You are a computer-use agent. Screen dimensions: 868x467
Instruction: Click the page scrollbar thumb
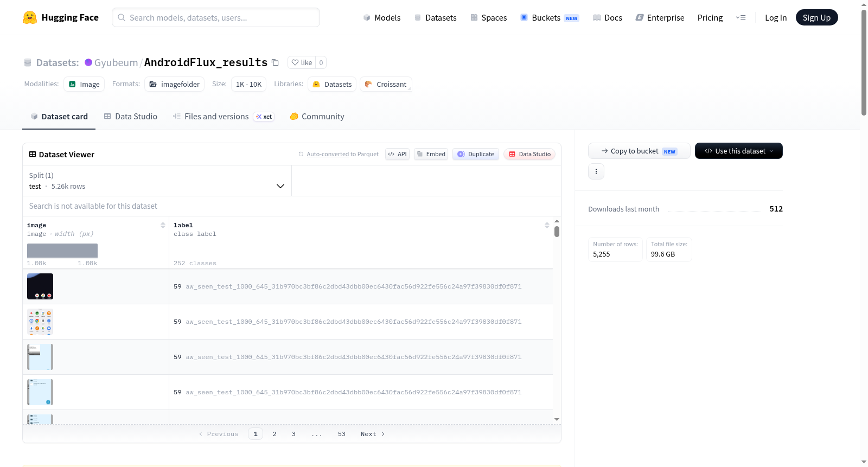[x=864, y=62]
